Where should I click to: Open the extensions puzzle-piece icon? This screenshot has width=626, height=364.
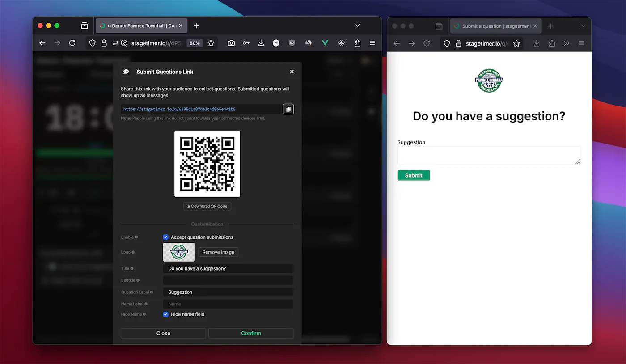pos(357,43)
